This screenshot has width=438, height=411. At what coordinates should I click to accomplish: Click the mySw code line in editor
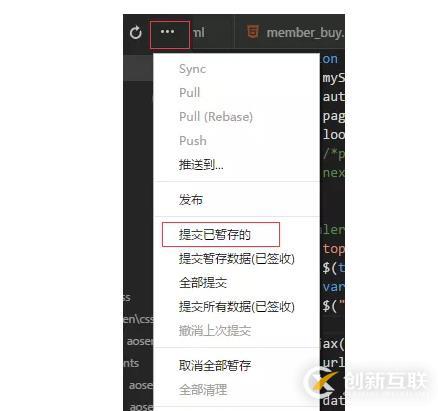pos(333,78)
